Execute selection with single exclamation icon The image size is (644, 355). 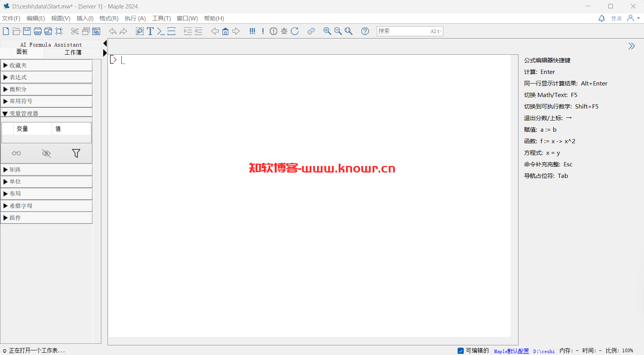pyautogui.click(x=263, y=31)
